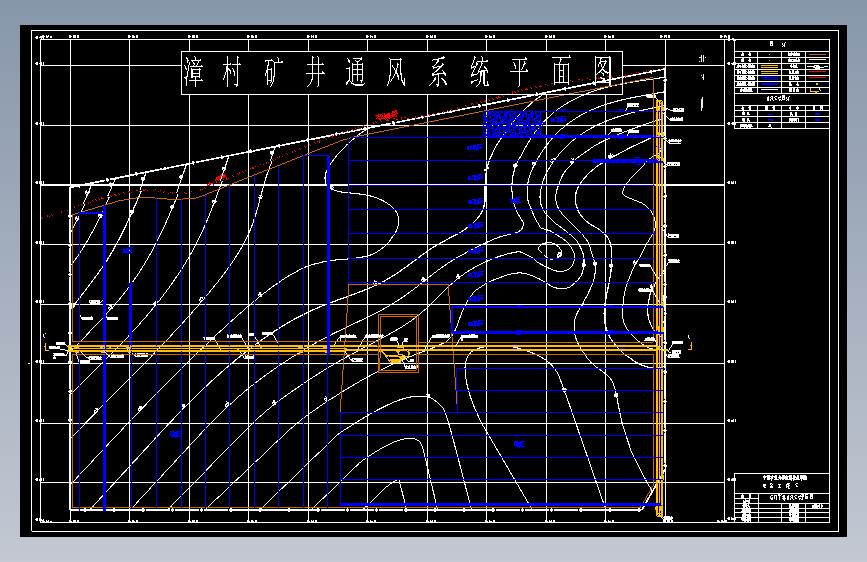Screen dimensions: 867x562
Task: Click the orange square box at map center
Action: pyautogui.click(x=398, y=344)
